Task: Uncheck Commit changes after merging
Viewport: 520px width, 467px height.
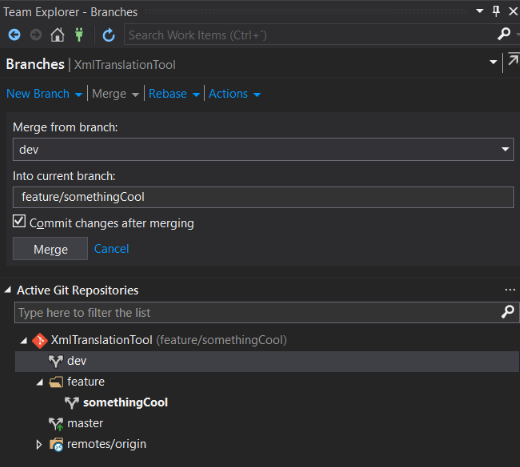Action: click(19, 221)
